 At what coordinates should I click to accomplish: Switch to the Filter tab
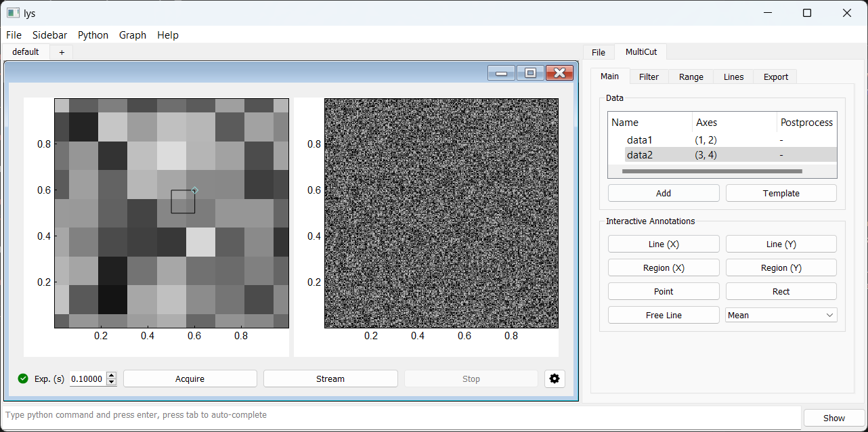(x=649, y=77)
